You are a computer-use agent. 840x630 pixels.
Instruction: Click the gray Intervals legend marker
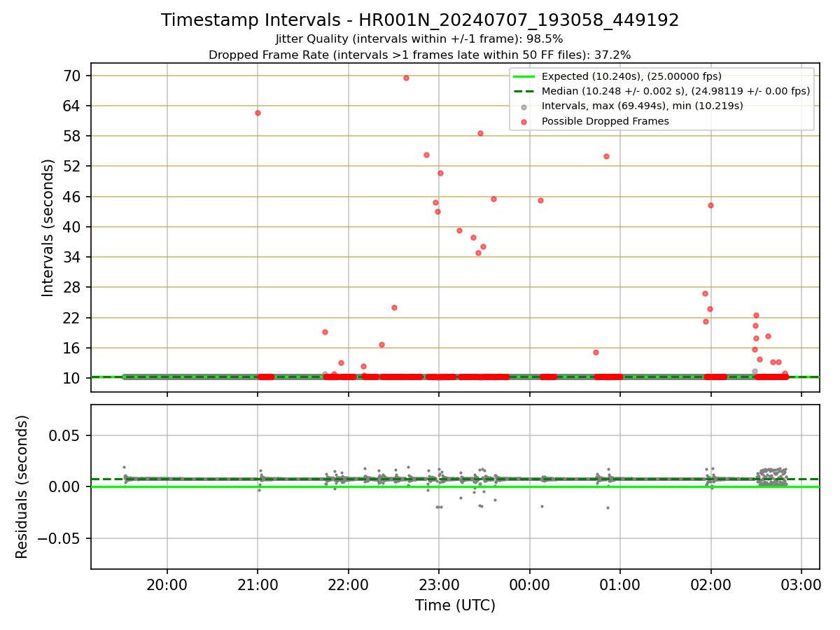click(524, 106)
